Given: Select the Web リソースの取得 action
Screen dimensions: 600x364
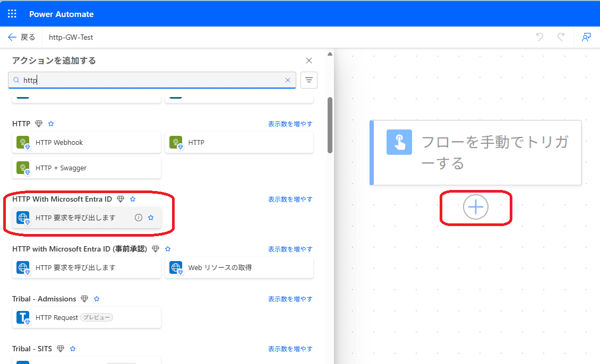Looking at the screenshot, I should tap(239, 267).
